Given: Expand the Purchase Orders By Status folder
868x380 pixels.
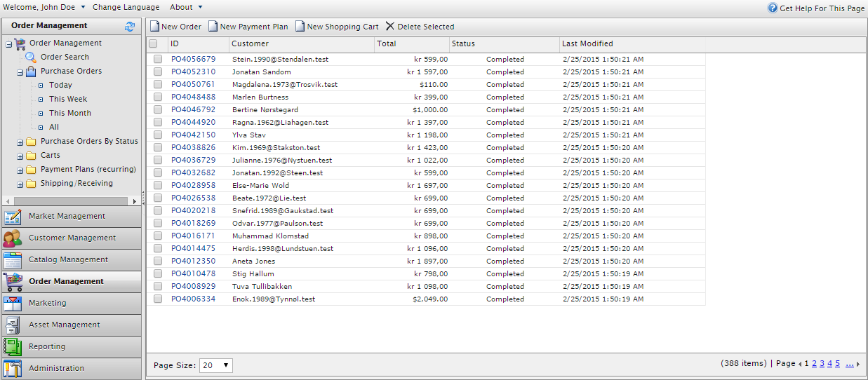Looking at the screenshot, I should [20, 142].
